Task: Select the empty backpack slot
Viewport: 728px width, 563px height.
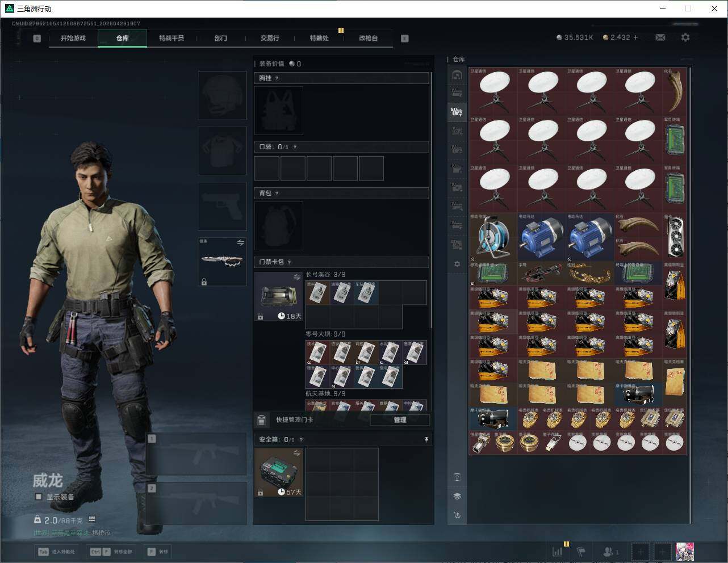Action: [279, 225]
